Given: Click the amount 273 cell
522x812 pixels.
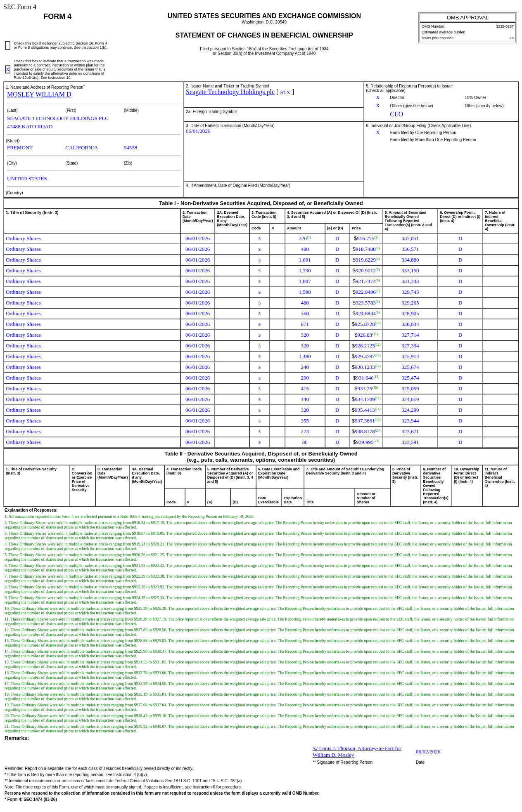Looking at the screenshot, I should [x=305, y=432].
